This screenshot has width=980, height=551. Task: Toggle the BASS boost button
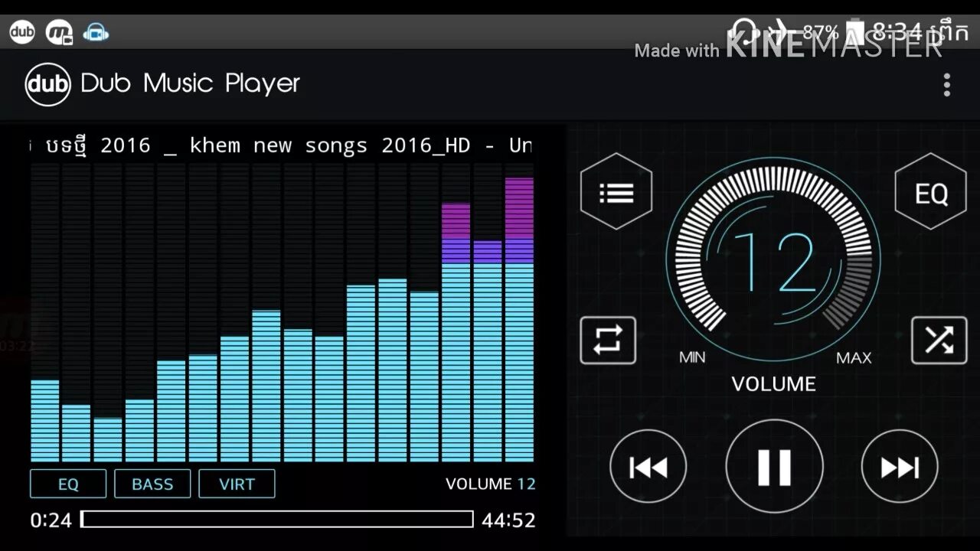[152, 484]
